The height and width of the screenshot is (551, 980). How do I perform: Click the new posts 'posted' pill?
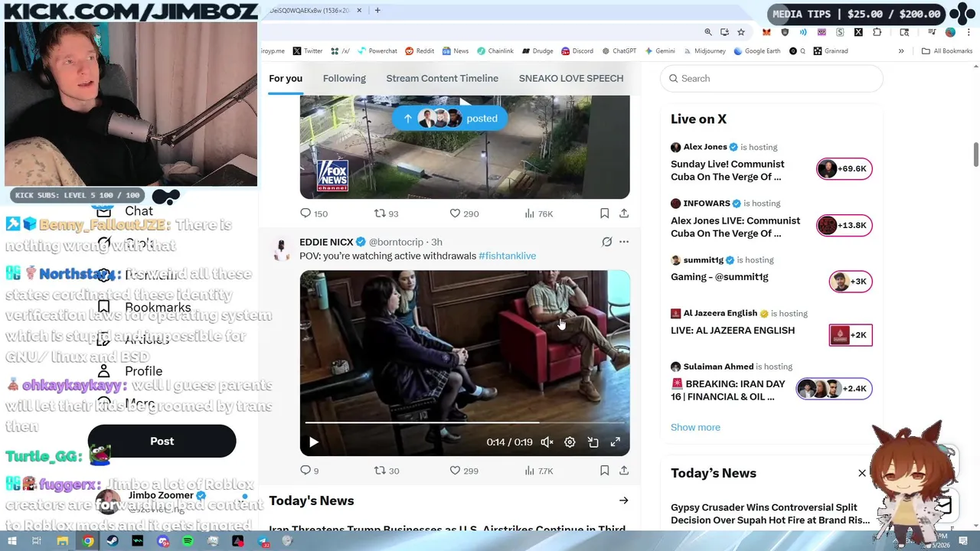pos(449,118)
